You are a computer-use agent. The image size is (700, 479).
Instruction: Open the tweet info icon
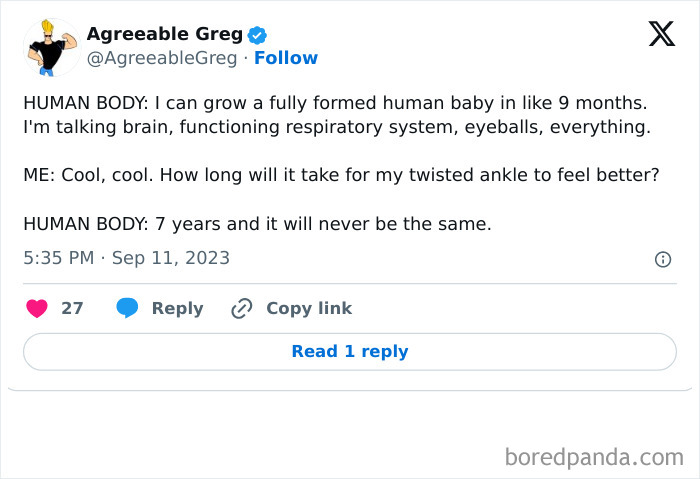tap(662, 259)
